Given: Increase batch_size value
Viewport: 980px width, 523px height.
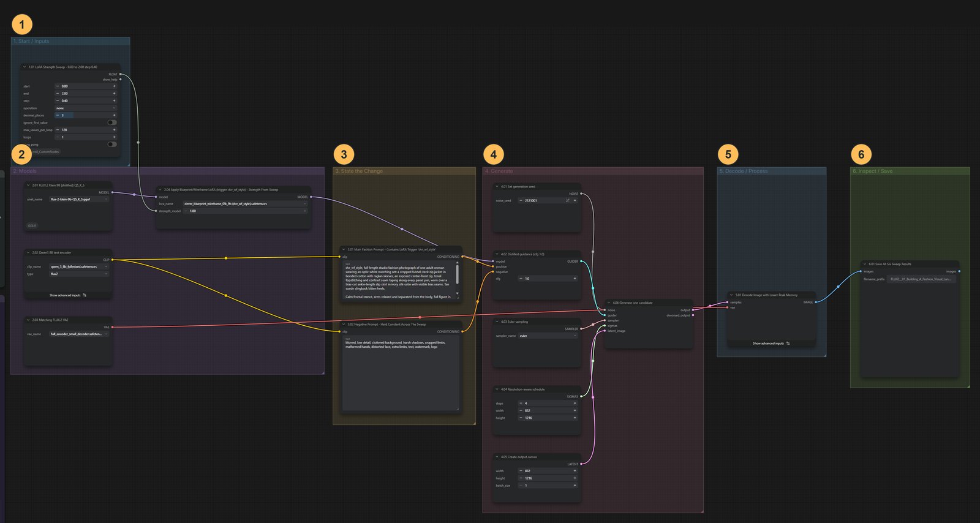Looking at the screenshot, I should [x=575, y=486].
